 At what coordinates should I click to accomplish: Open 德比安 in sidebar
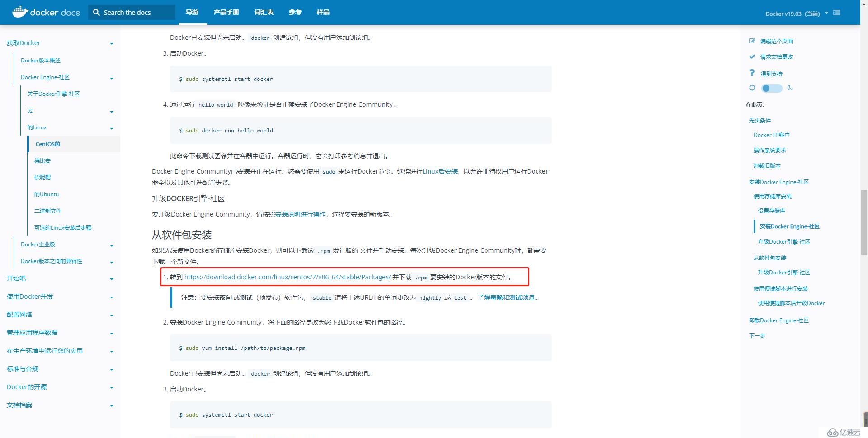(42, 161)
